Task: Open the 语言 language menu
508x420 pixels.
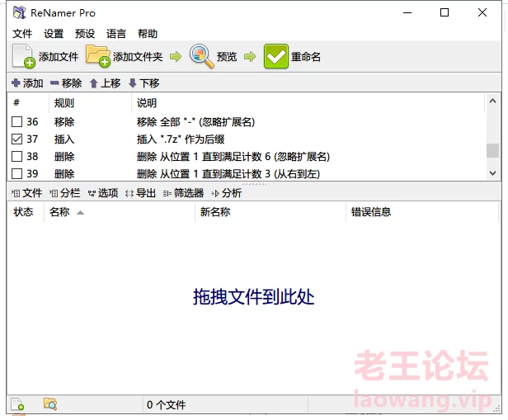Action: point(116,34)
